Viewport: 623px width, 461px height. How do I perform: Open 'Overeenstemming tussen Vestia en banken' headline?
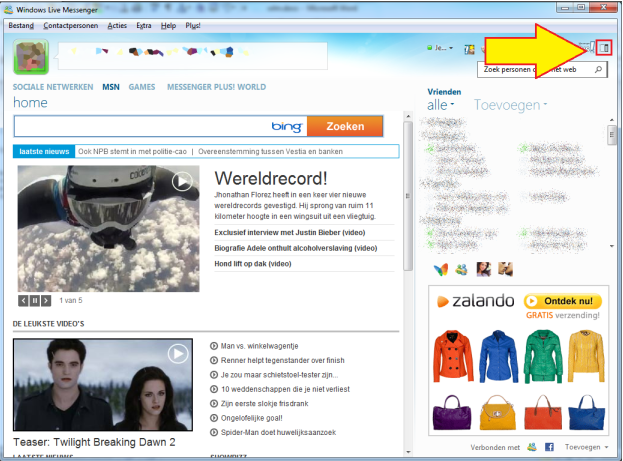click(270, 151)
